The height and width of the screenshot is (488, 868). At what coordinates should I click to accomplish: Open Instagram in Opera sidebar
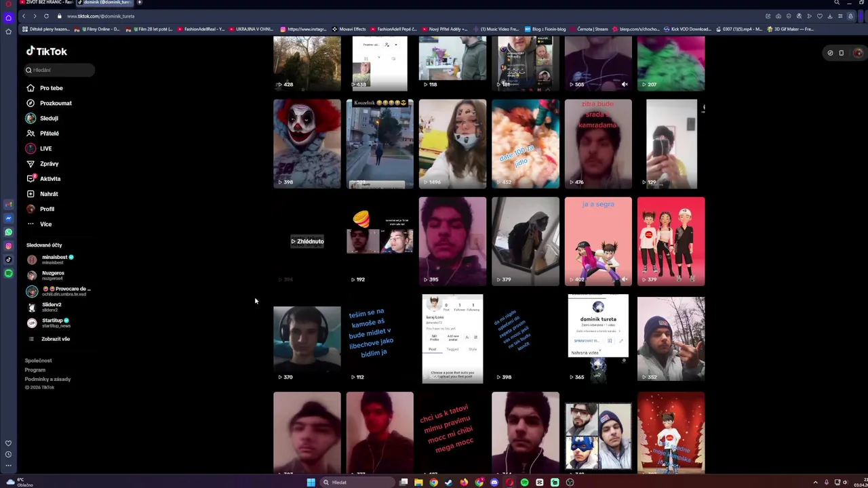coord(8,246)
